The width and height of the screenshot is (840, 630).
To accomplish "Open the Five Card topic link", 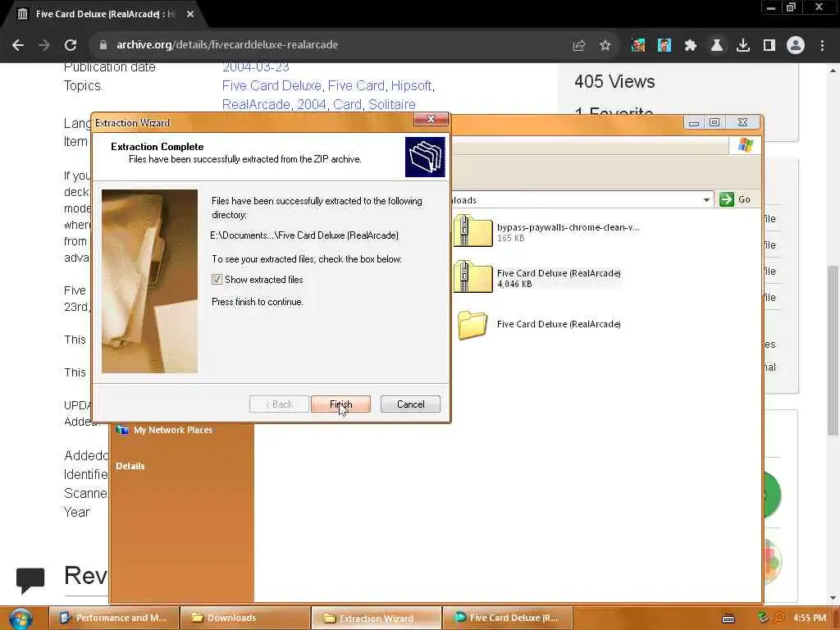I will coord(356,85).
